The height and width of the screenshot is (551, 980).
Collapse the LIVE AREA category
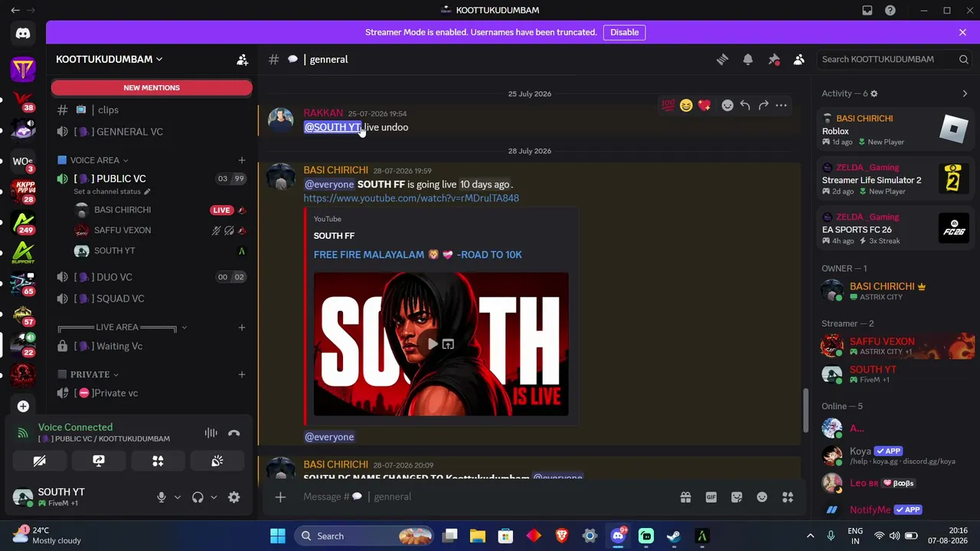(x=122, y=328)
